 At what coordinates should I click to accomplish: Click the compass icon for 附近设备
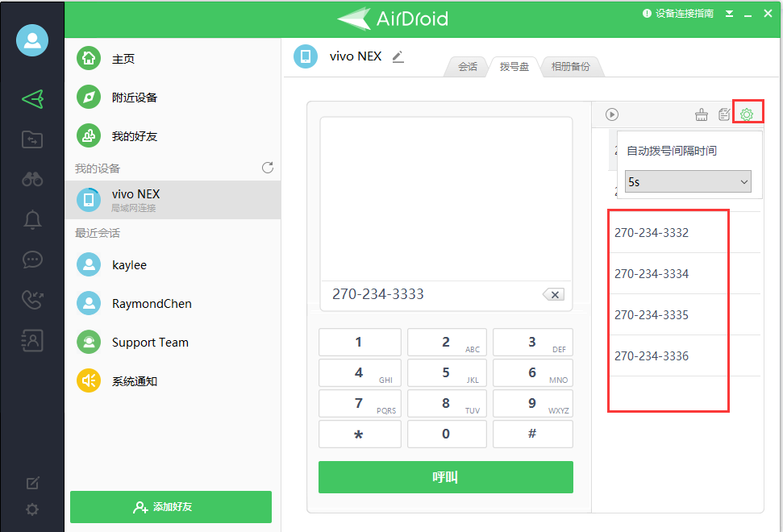point(89,97)
